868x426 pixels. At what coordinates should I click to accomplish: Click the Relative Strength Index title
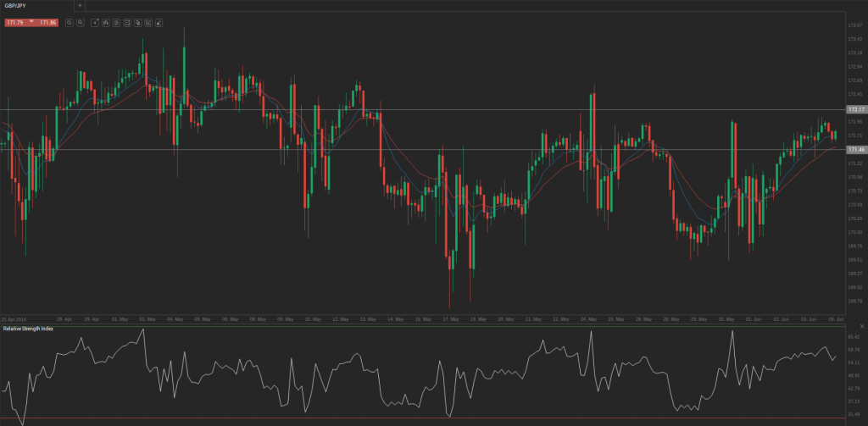coord(28,329)
